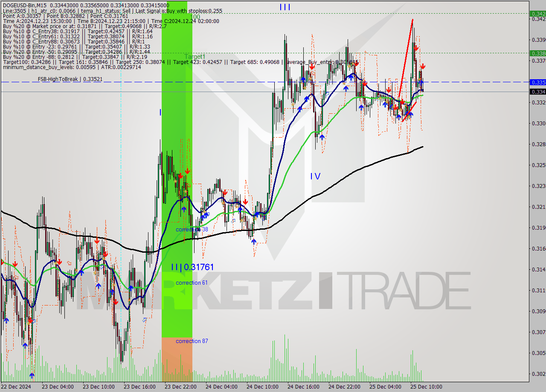Click the 'Buy %20 @ Entry -50: 0.29095' line
Screen dimensions: 546x392
(76, 52)
